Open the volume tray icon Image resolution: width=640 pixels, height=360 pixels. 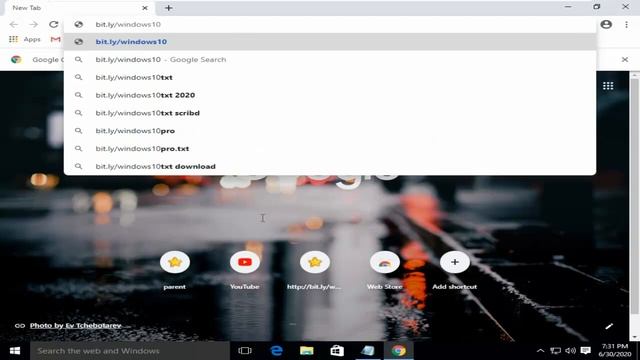pos(571,351)
